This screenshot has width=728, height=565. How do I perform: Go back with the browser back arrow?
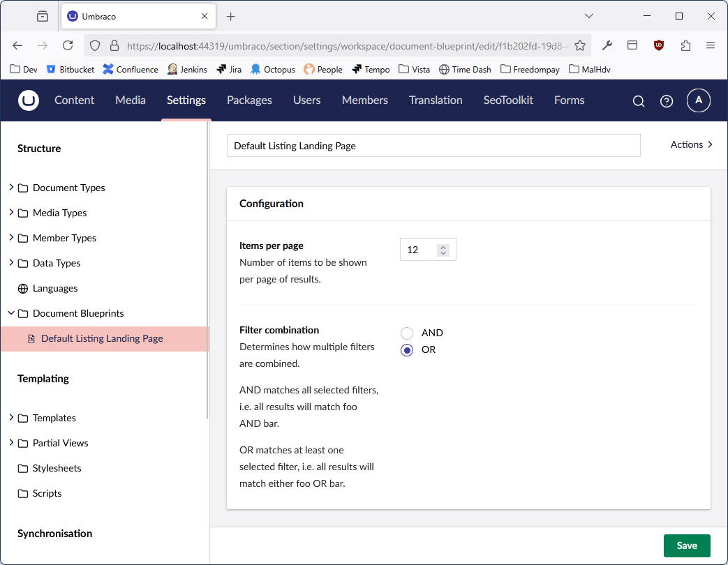17,45
